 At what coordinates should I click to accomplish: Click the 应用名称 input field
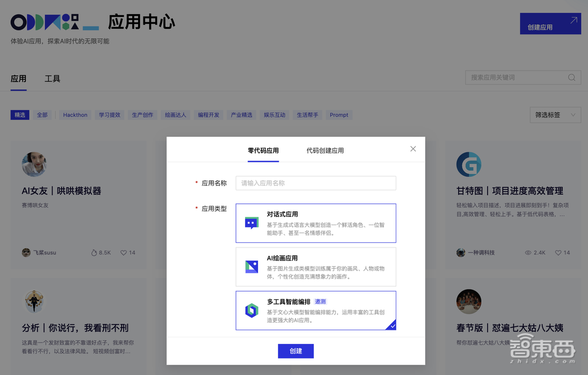pyautogui.click(x=316, y=183)
